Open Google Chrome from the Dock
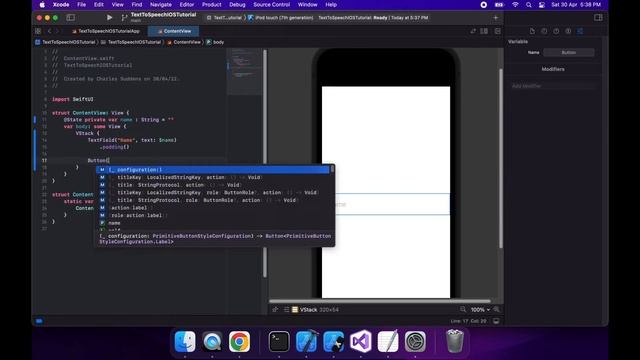Viewport: 640px width, 360px height. coord(239,341)
